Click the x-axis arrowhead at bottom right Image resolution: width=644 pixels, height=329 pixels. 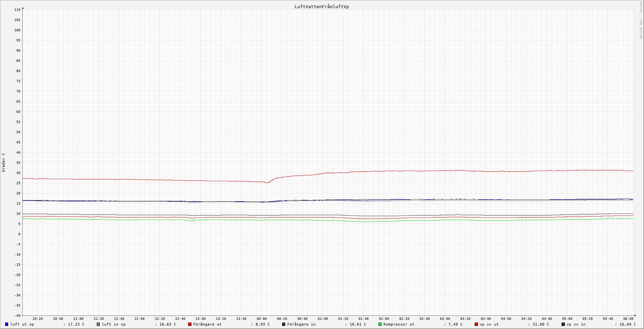click(635, 315)
